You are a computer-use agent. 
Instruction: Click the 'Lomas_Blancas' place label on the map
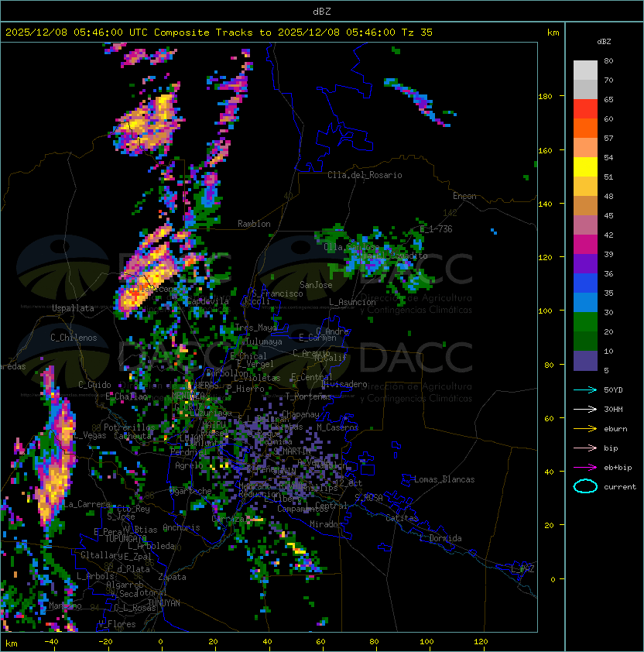[444, 479]
